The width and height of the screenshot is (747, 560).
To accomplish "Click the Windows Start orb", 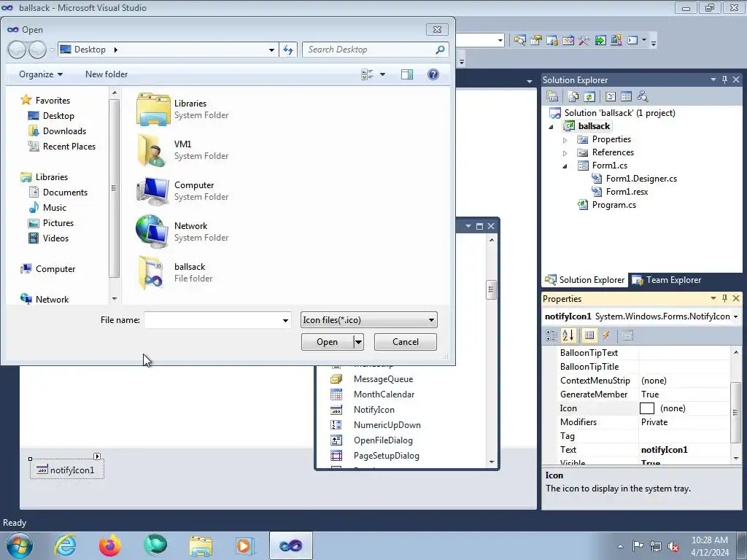I will [18, 545].
